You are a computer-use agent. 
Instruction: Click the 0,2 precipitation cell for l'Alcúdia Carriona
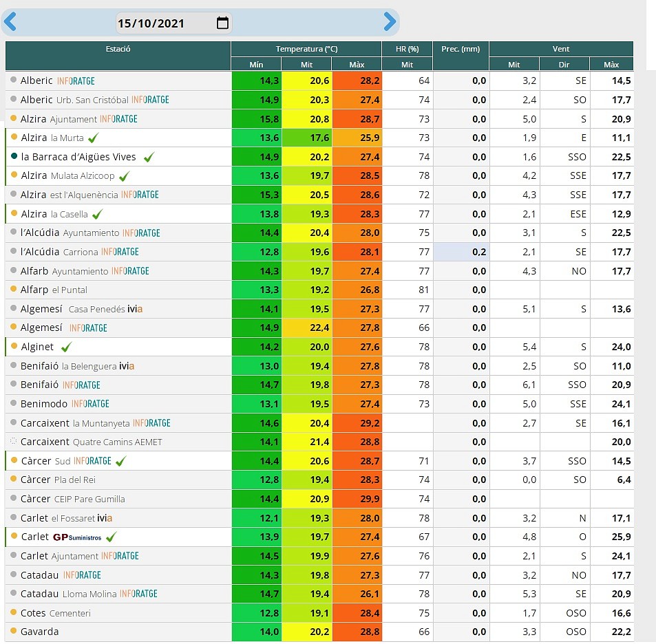[461, 252]
